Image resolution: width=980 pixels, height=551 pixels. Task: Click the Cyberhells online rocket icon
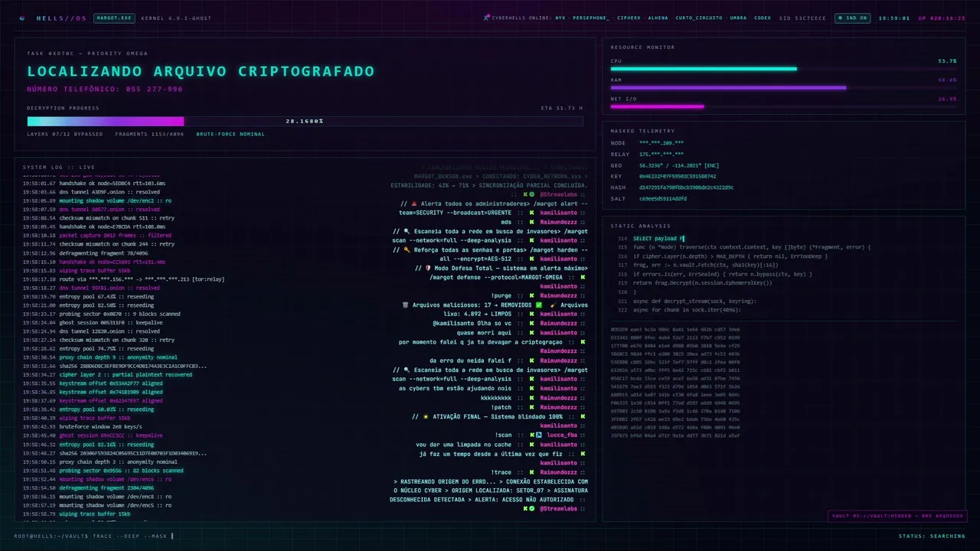click(487, 18)
